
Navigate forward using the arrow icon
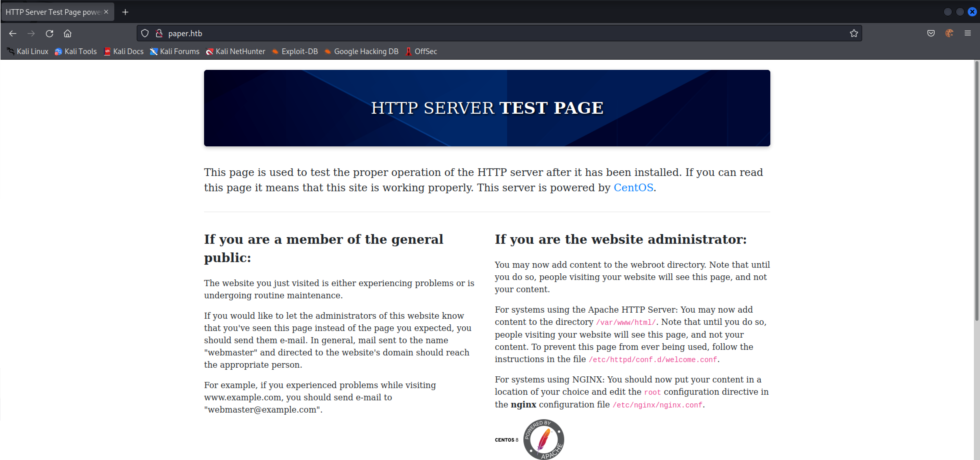[x=31, y=33]
